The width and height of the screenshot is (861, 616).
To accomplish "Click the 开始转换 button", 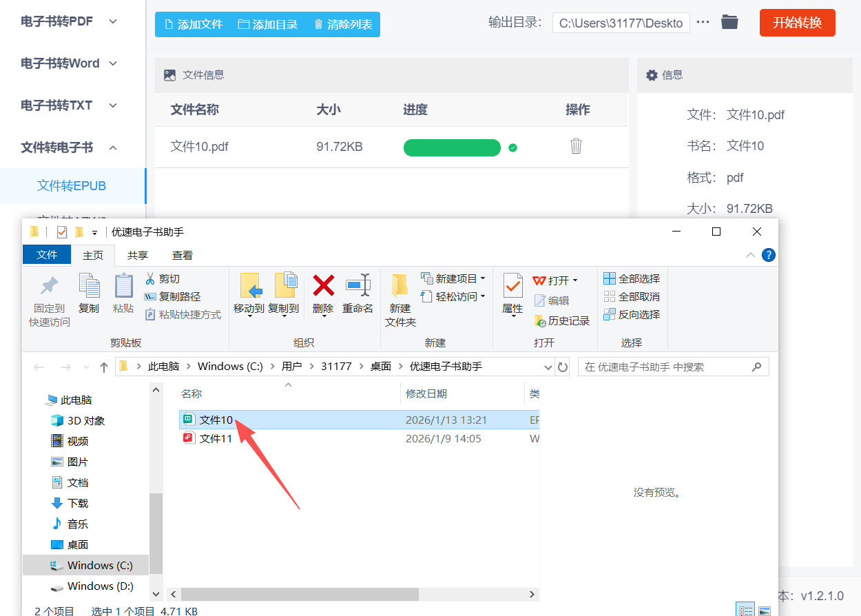I will point(797,22).
